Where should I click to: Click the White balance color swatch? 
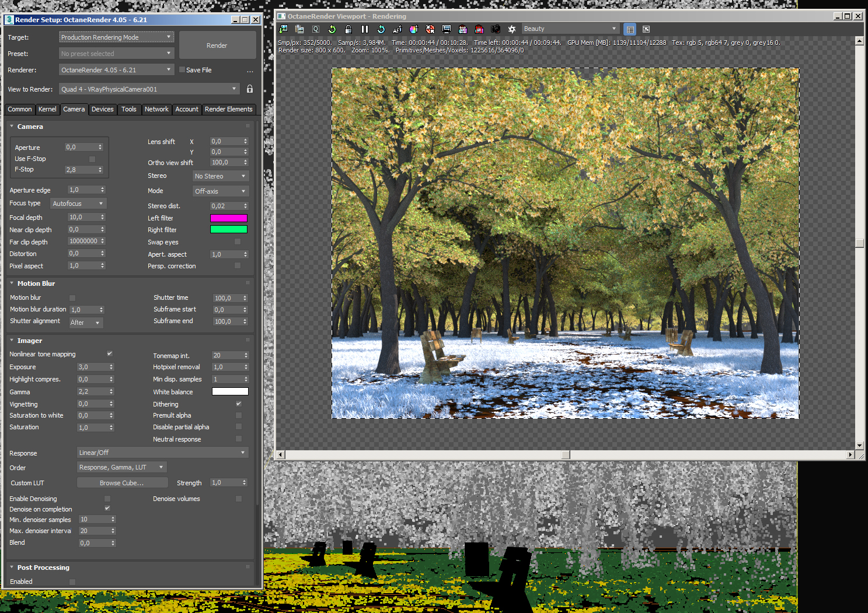230,392
